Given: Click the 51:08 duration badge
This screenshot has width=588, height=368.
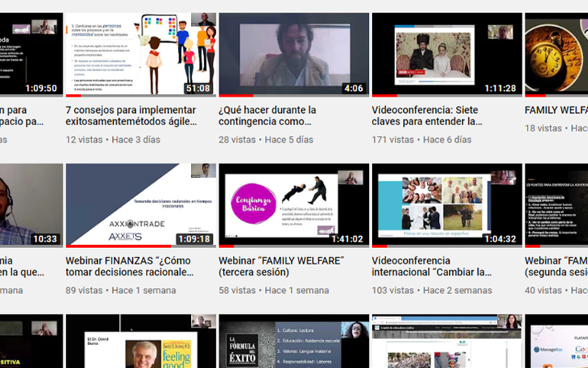Looking at the screenshot, I should 199,89.
